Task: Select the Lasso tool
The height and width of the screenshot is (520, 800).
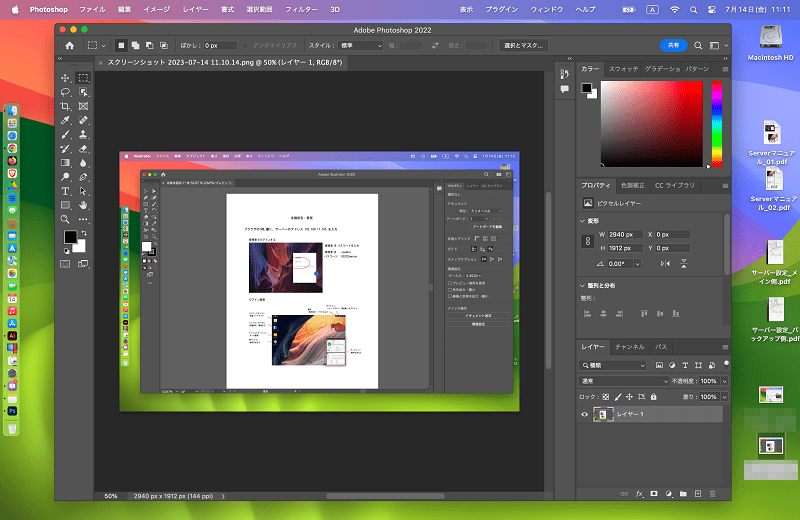Action: click(x=65, y=92)
